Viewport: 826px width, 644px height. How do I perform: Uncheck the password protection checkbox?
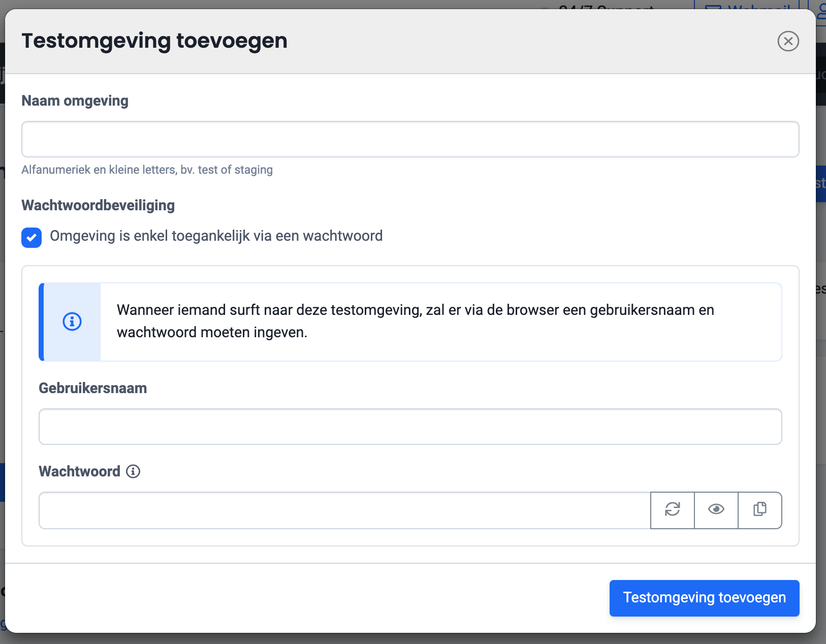(31, 237)
